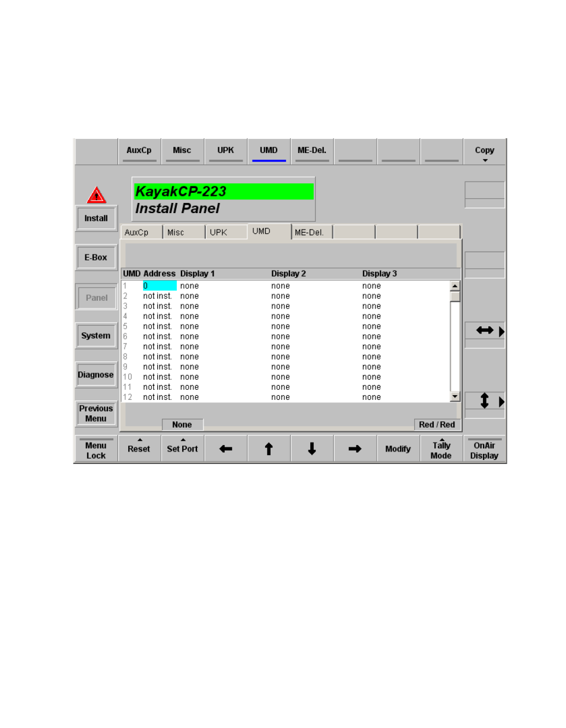
Task: Click the Red / Red tally label
Action: pos(437,425)
